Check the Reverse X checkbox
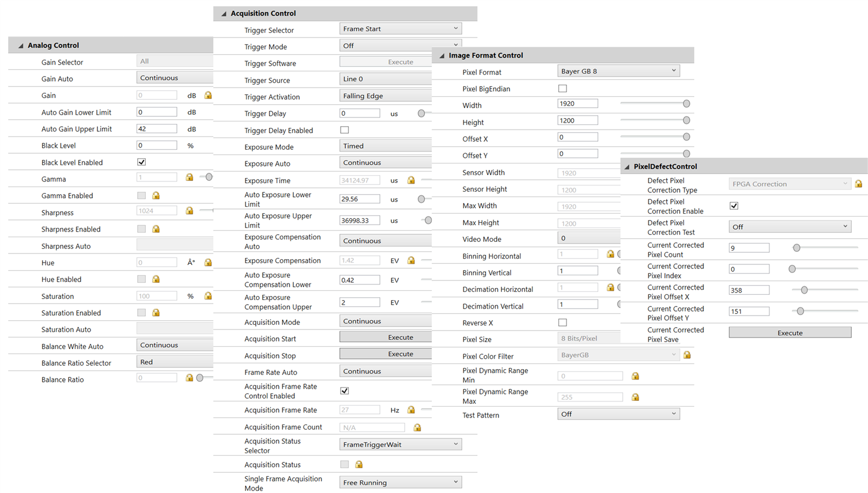The width and height of the screenshot is (868, 493). 563,323
